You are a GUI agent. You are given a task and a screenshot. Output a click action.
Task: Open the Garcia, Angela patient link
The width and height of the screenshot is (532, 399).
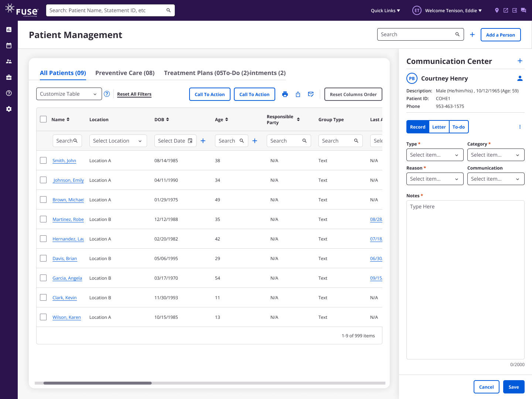[x=67, y=278]
